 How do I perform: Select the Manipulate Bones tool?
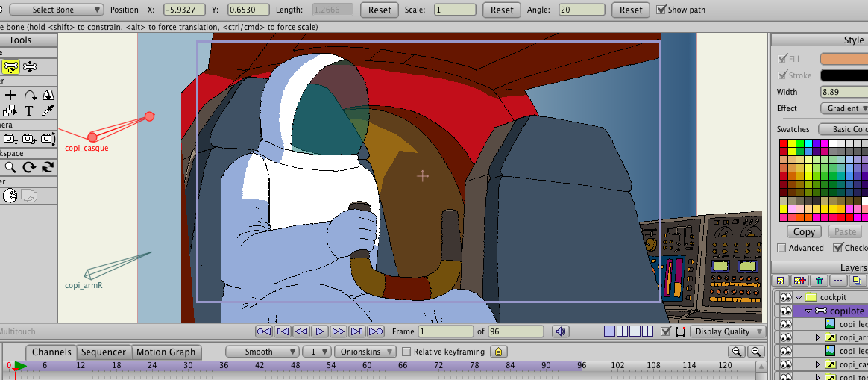point(11,67)
